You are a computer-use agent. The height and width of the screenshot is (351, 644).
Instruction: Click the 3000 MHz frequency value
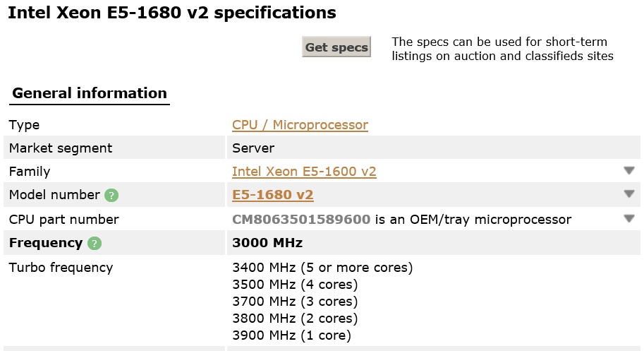point(267,243)
